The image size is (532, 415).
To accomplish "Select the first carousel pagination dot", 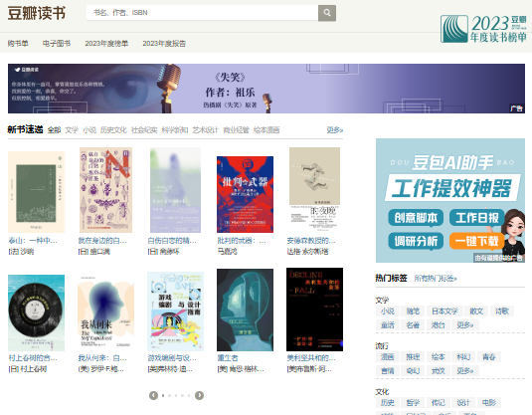I will click(163, 396).
